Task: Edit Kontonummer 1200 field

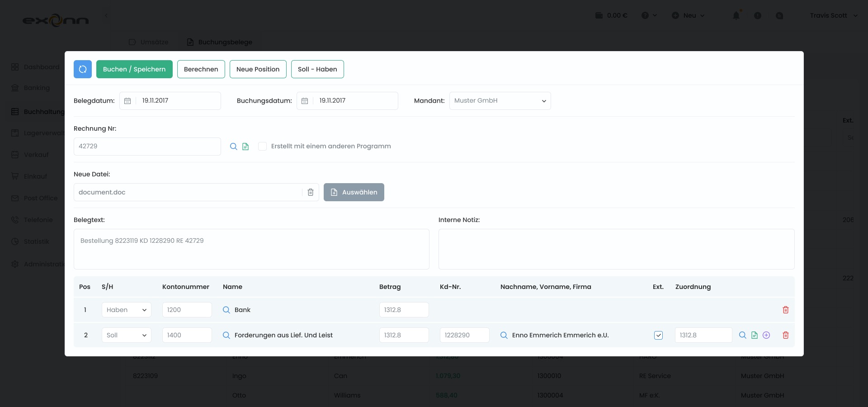Action: coord(187,310)
